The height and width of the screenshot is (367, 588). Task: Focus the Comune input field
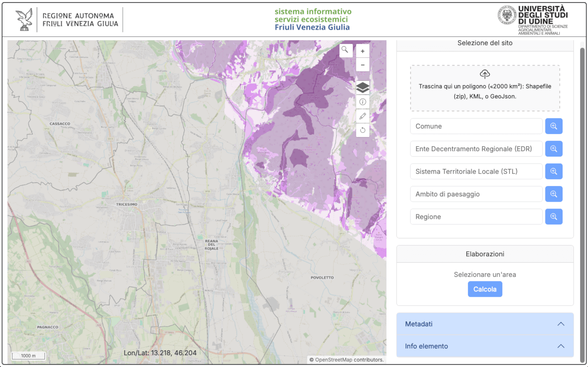[476, 126]
